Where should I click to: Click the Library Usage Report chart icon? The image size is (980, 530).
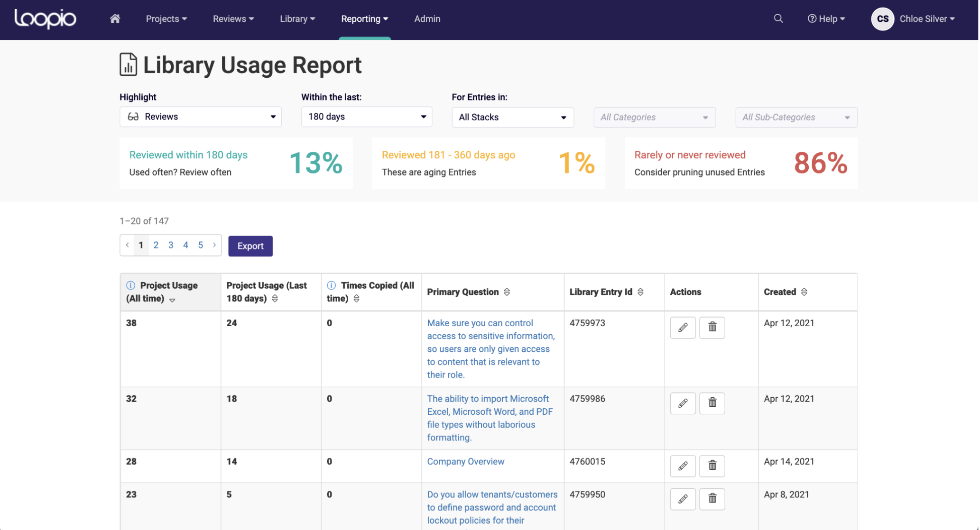tap(128, 64)
